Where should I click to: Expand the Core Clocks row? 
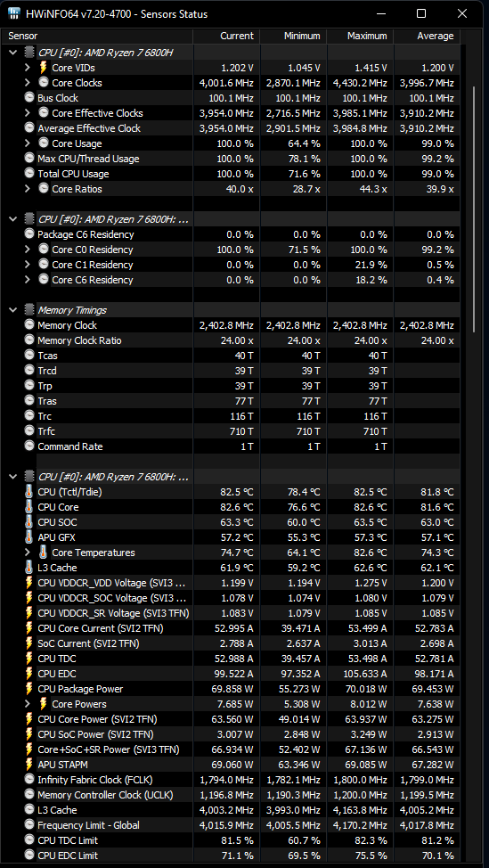tap(28, 83)
